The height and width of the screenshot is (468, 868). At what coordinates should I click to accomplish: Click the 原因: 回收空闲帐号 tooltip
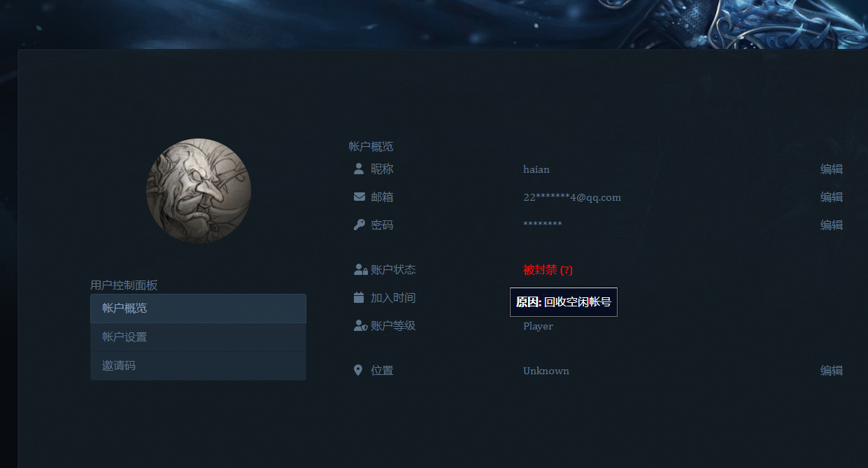tap(564, 302)
